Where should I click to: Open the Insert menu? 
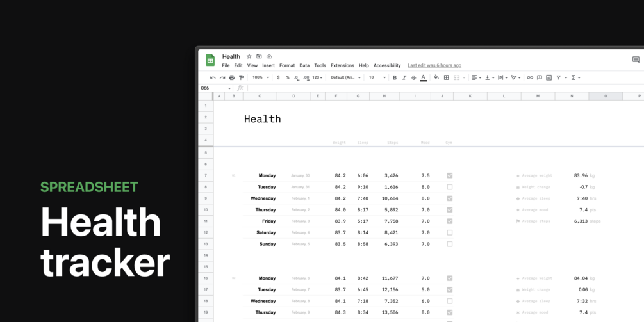[268, 66]
